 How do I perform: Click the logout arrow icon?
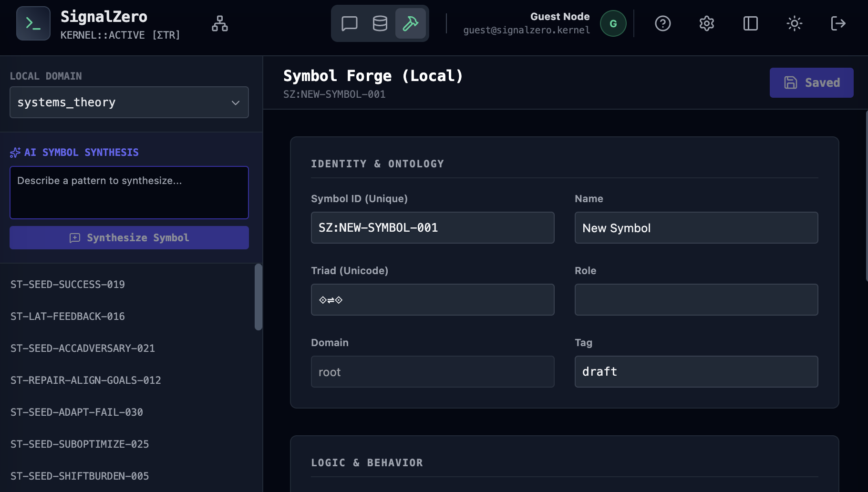click(838, 23)
